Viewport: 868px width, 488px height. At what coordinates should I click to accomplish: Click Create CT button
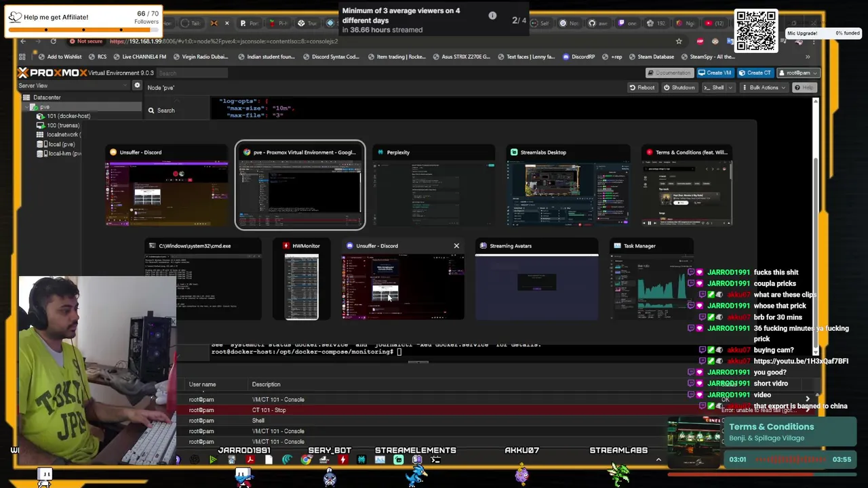coord(755,73)
